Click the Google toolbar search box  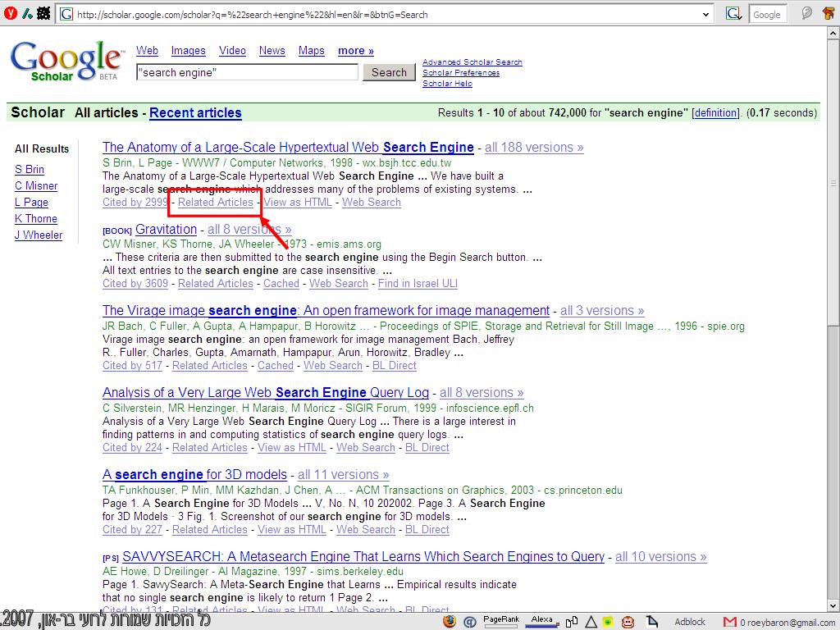767,15
